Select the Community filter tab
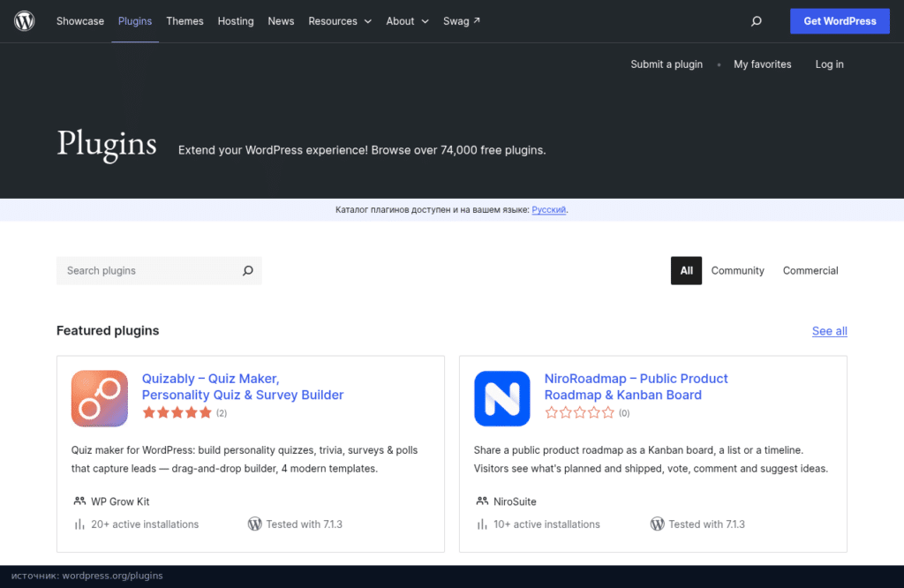Viewport: 904px width, 588px height. (737, 270)
